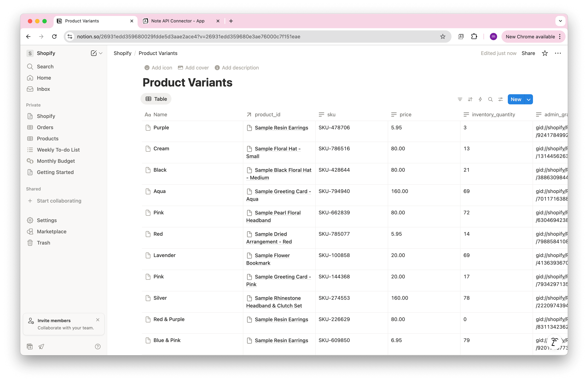This screenshot has width=588, height=382.
Task: Click the database search magnifier icon
Action: pos(490,99)
